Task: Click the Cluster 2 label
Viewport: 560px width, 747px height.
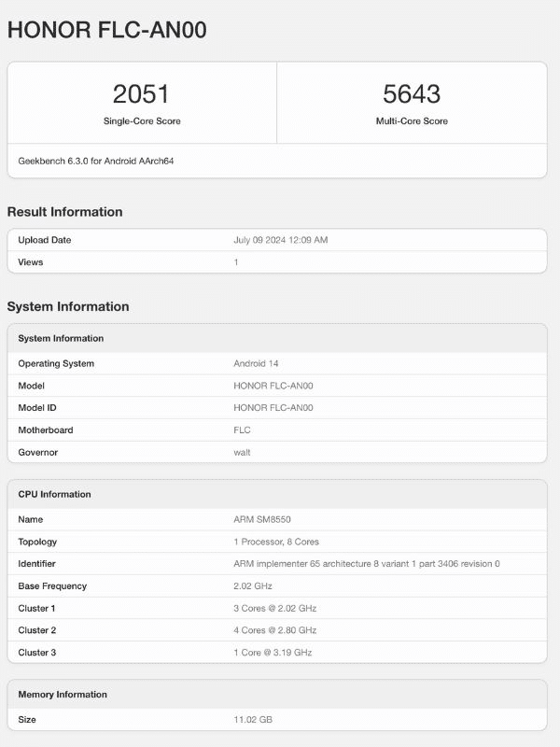Action: 37,630
